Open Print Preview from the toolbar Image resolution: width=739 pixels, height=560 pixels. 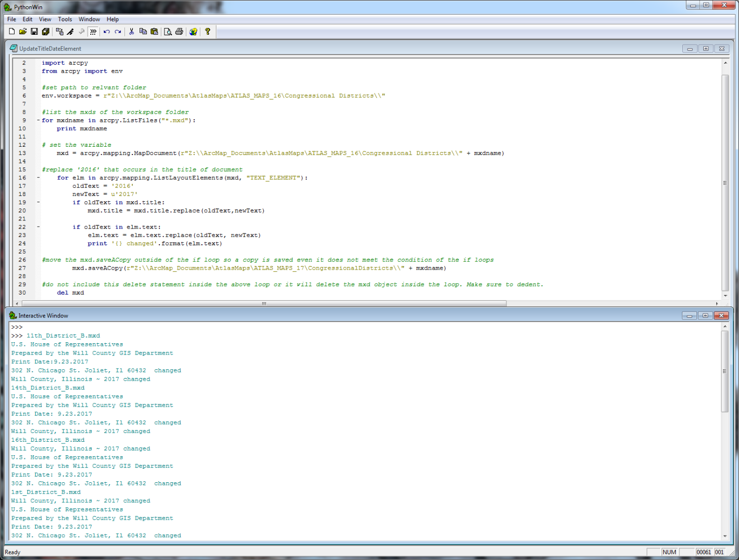(x=168, y=32)
